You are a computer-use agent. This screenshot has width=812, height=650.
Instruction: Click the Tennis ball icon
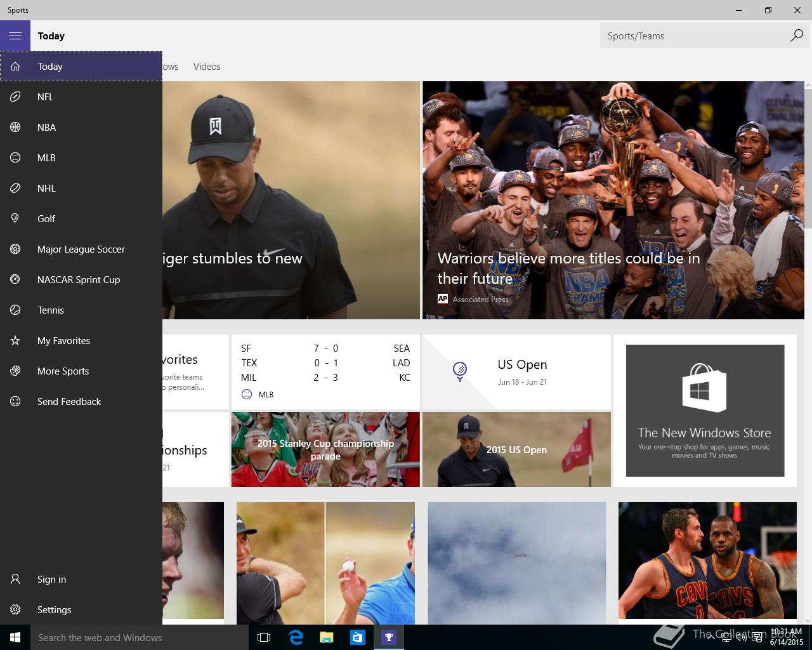(15, 310)
